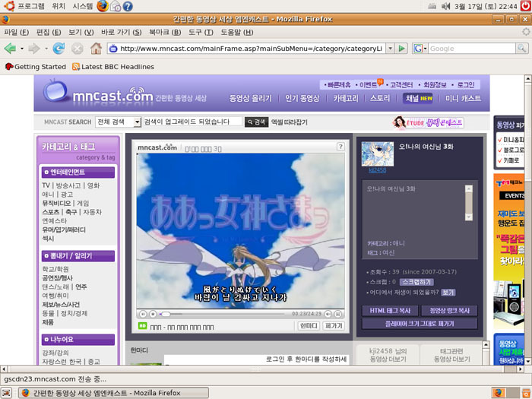Screen dimensions: 532x399
Task: Click the stop loading icon
Action: tap(78, 49)
